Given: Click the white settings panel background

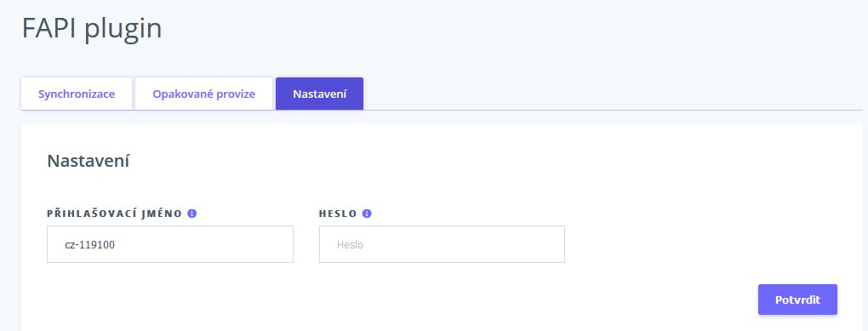Looking at the screenshot, I should (692, 183).
